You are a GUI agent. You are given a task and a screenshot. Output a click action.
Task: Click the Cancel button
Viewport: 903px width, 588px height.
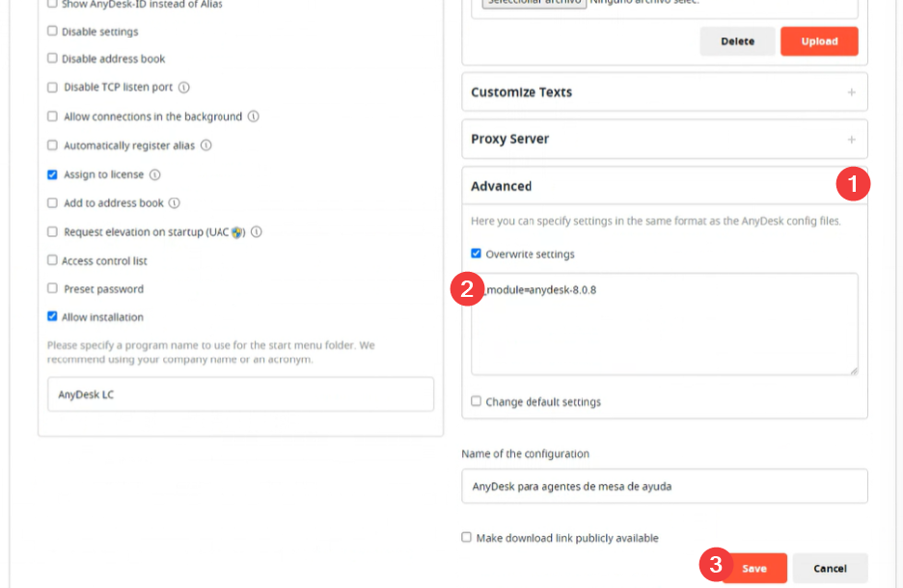pos(830,569)
